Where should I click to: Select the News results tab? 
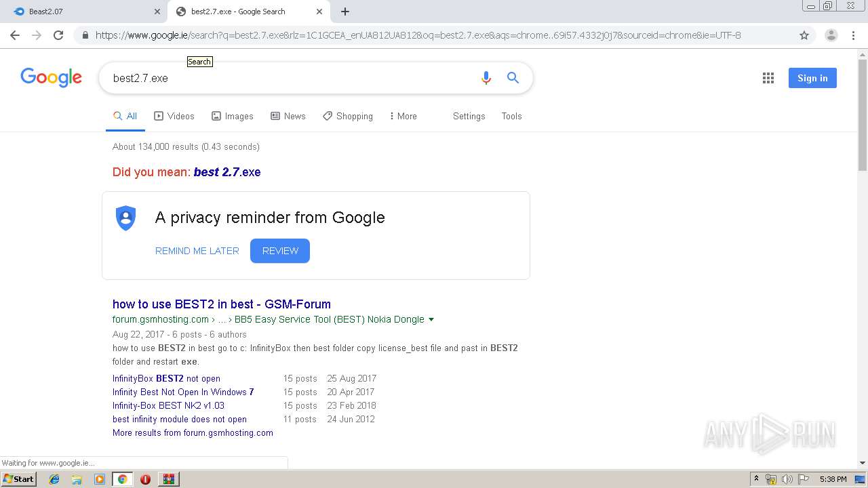click(288, 117)
